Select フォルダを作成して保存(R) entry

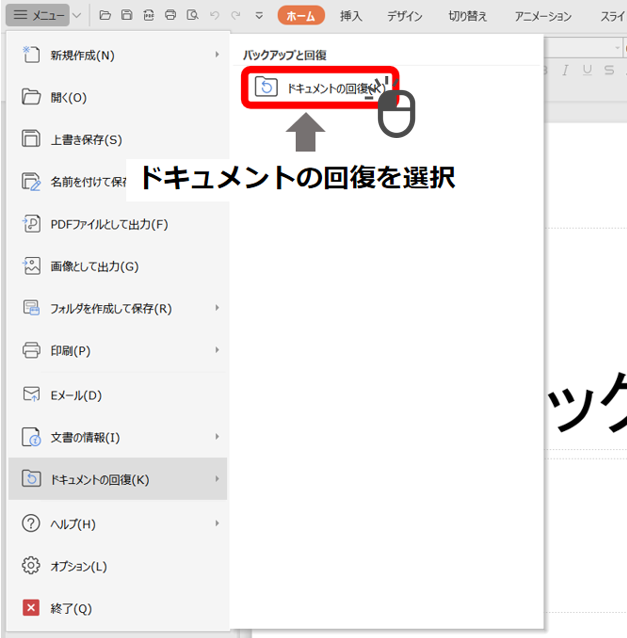point(118,308)
